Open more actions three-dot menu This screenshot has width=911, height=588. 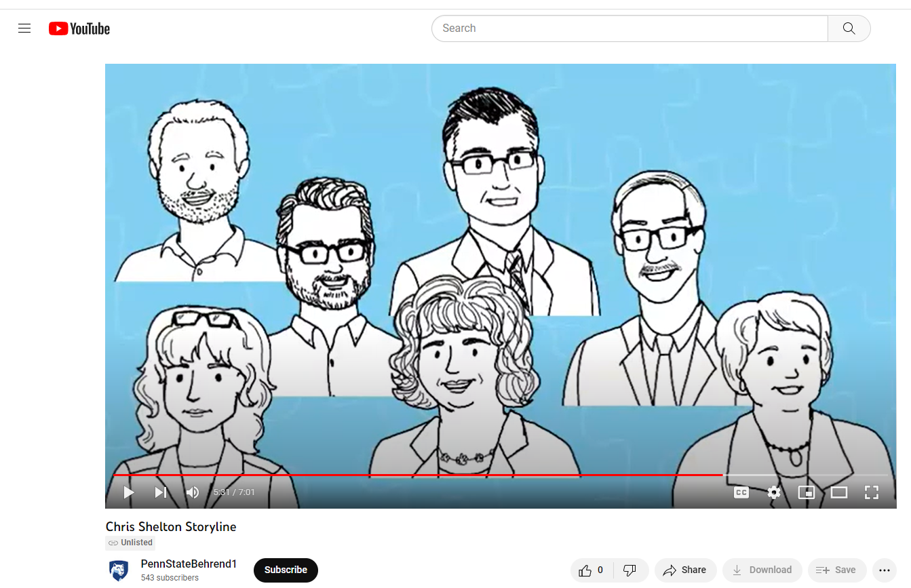884,570
